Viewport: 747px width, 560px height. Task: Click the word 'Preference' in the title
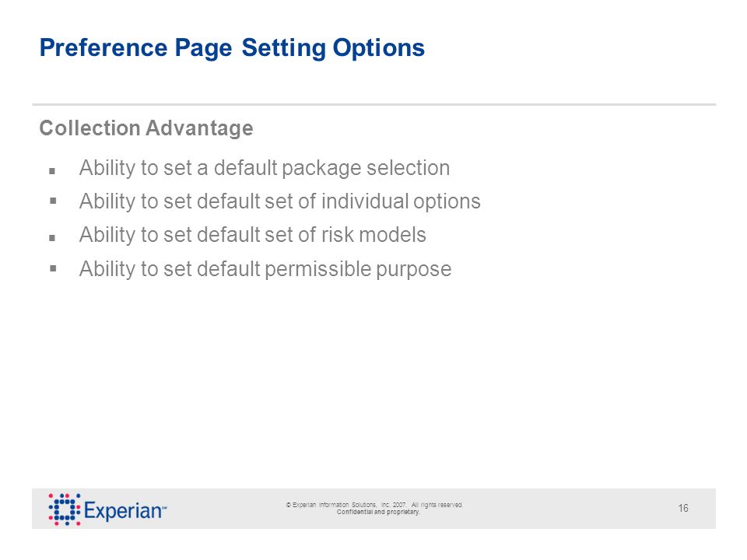103,48
